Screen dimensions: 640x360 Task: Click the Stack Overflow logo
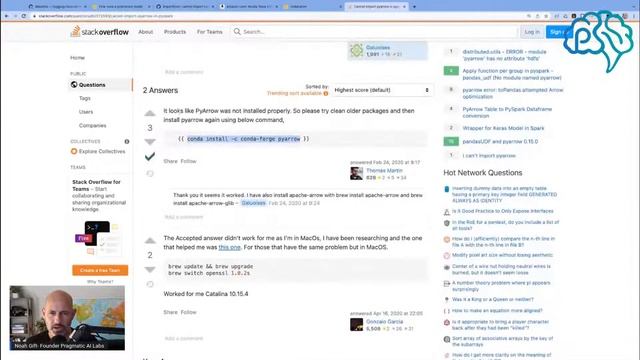pos(100,31)
